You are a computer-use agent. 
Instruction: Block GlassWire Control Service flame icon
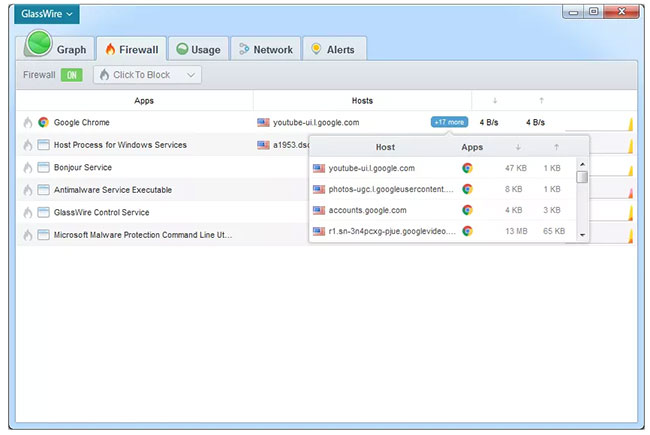(x=28, y=212)
